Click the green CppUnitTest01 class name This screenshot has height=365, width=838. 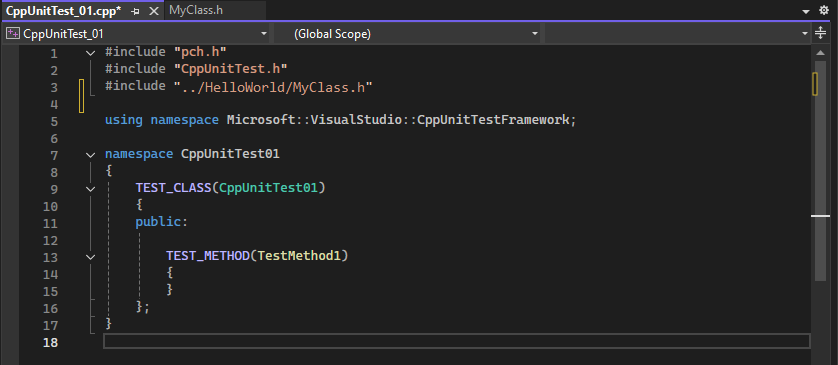click(x=269, y=188)
